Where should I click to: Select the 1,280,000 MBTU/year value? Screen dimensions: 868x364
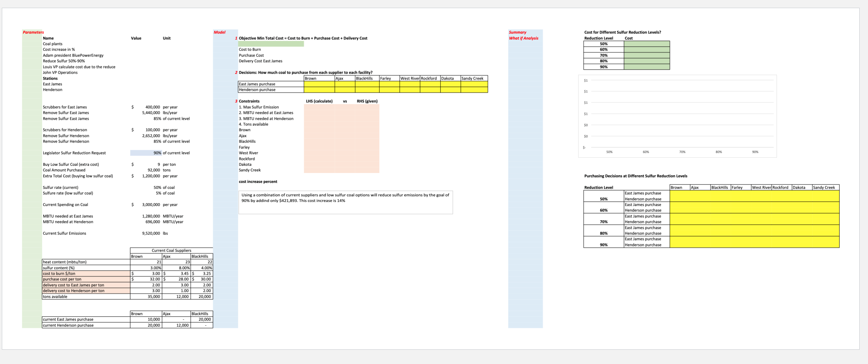(x=151, y=217)
